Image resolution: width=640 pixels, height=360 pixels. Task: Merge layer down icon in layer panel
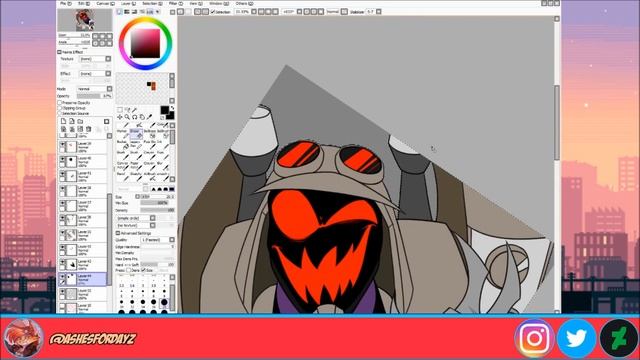pyautogui.click(x=72, y=129)
